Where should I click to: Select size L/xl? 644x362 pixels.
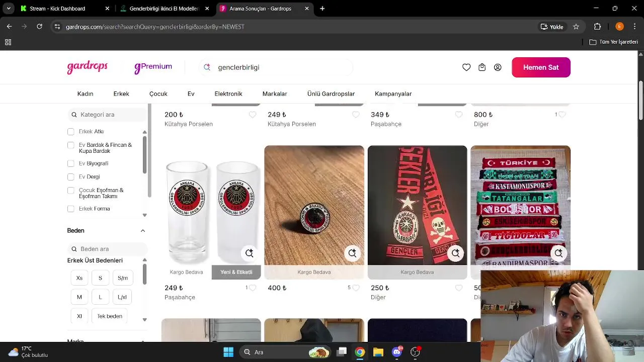[122, 297]
